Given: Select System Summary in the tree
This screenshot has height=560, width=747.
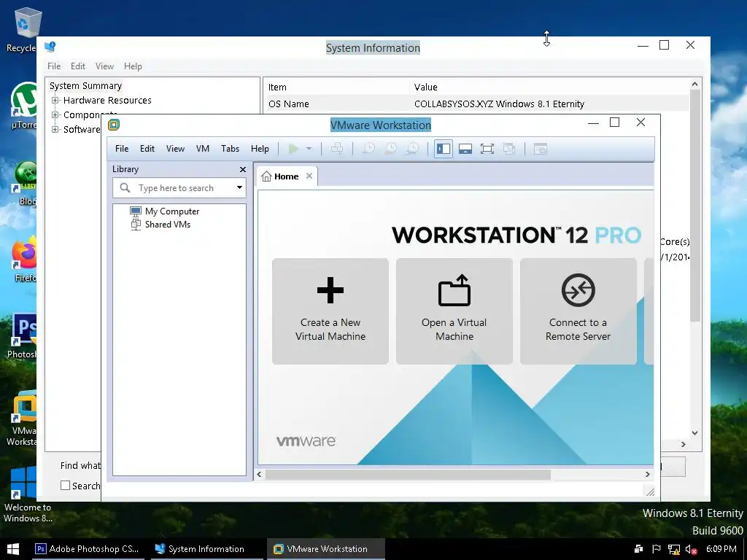Looking at the screenshot, I should 86,86.
